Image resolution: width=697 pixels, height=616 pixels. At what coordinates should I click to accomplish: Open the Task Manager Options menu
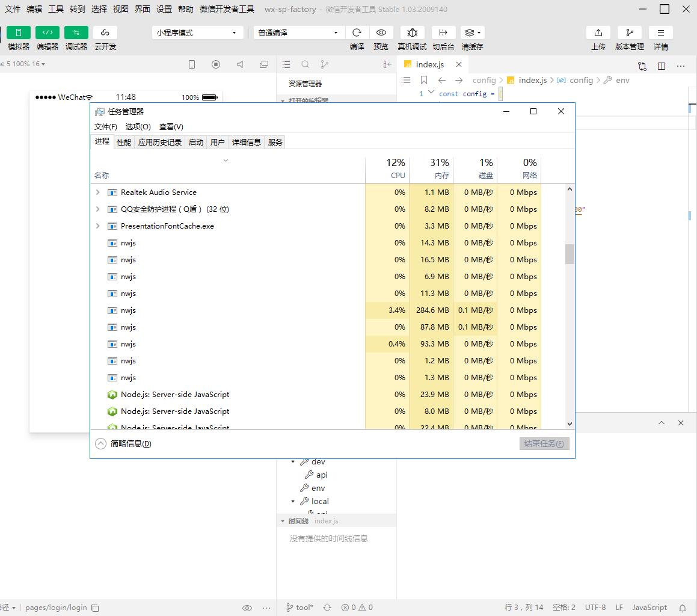[138, 127]
